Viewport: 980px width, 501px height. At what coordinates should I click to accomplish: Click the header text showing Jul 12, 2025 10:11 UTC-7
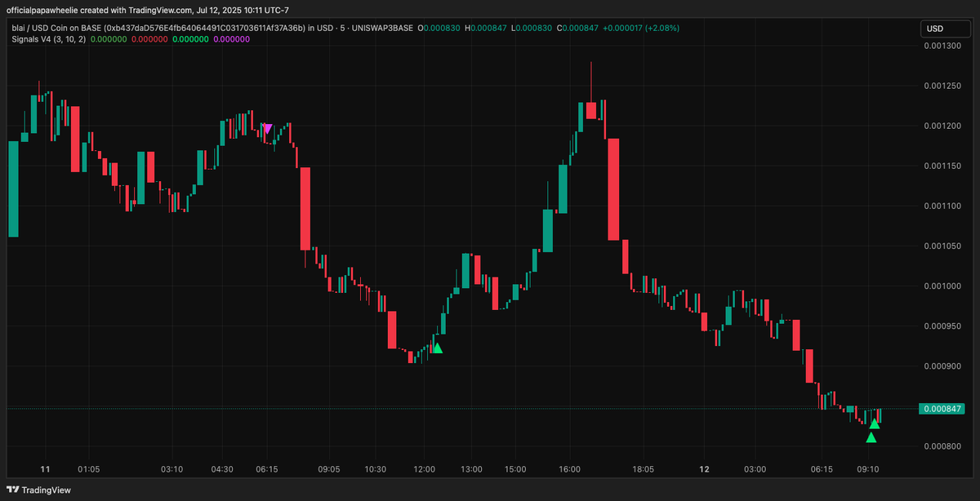tap(243, 10)
